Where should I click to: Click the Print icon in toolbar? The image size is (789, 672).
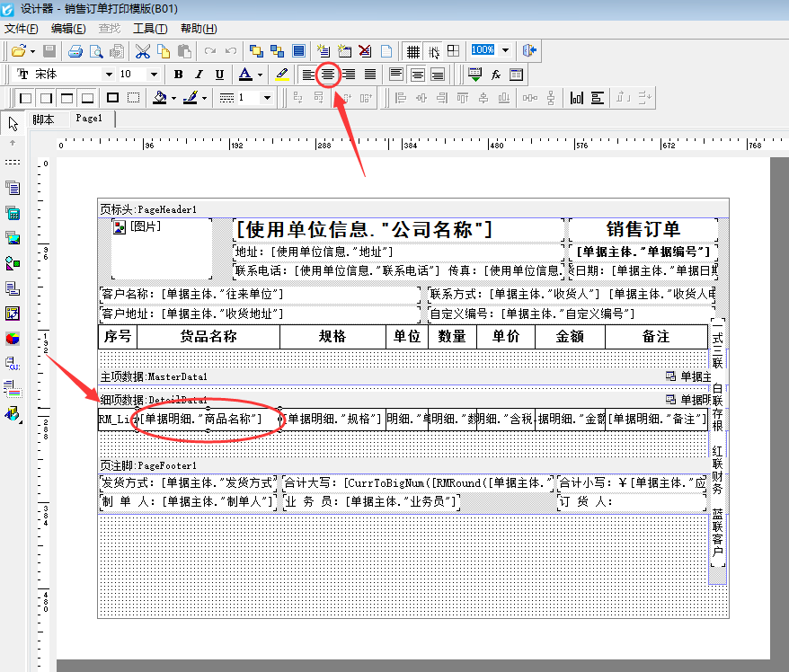click(76, 50)
